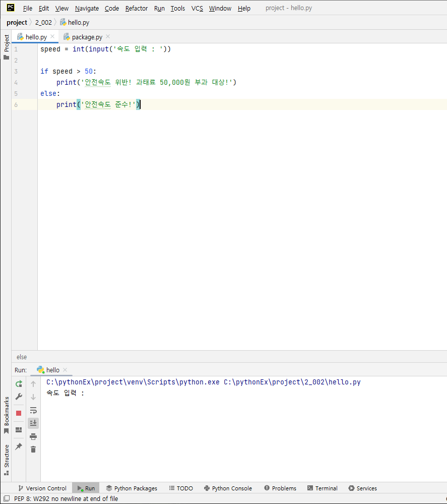
Task: Open the Problems tool window
Action: [280, 488]
